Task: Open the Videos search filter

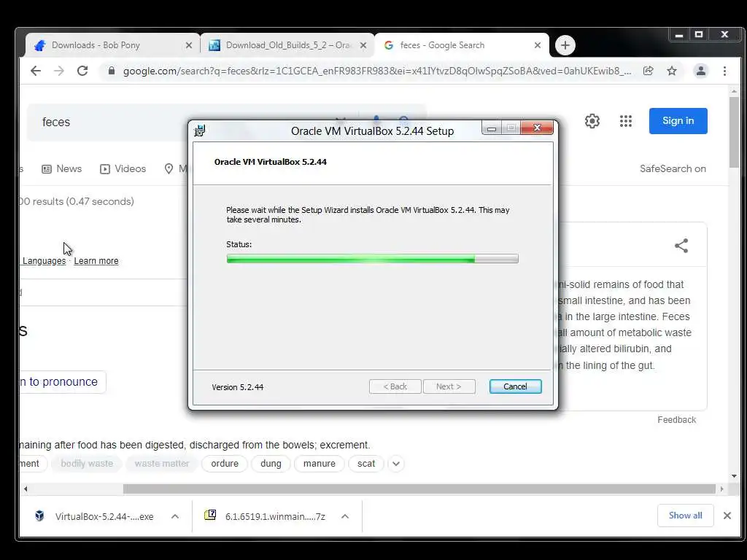Action: tap(123, 168)
